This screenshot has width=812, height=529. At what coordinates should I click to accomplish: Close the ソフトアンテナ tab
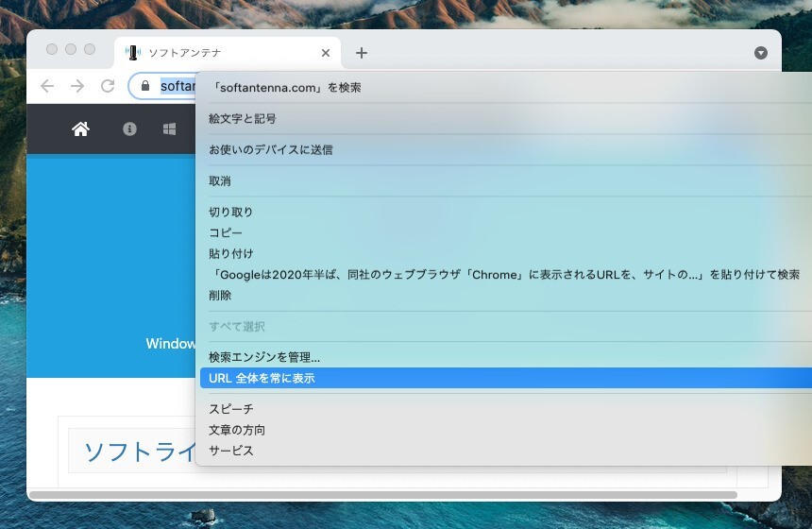point(326,53)
